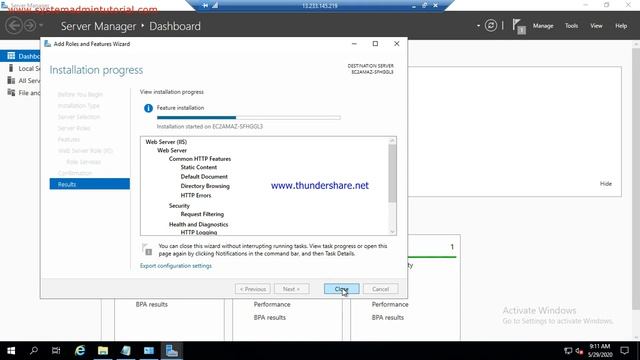The height and width of the screenshot is (360, 640).
Task: Click the Dashboard grid icon
Action: tap(11, 56)
